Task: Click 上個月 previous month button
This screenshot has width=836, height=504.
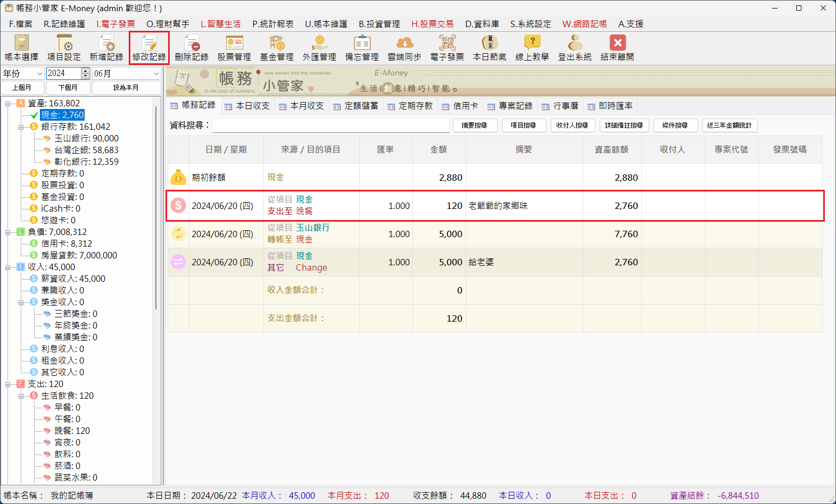Action: click(x=22, y=88)
